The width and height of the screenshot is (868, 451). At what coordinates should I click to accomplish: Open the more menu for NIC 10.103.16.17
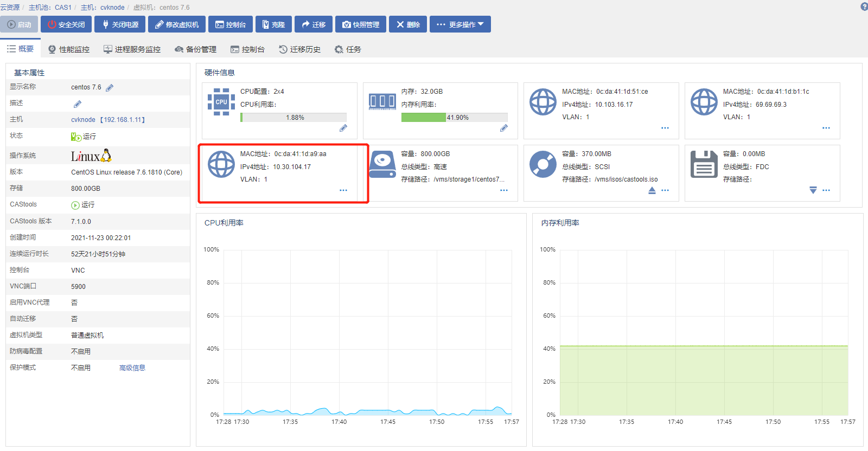(x=665, y=128)
